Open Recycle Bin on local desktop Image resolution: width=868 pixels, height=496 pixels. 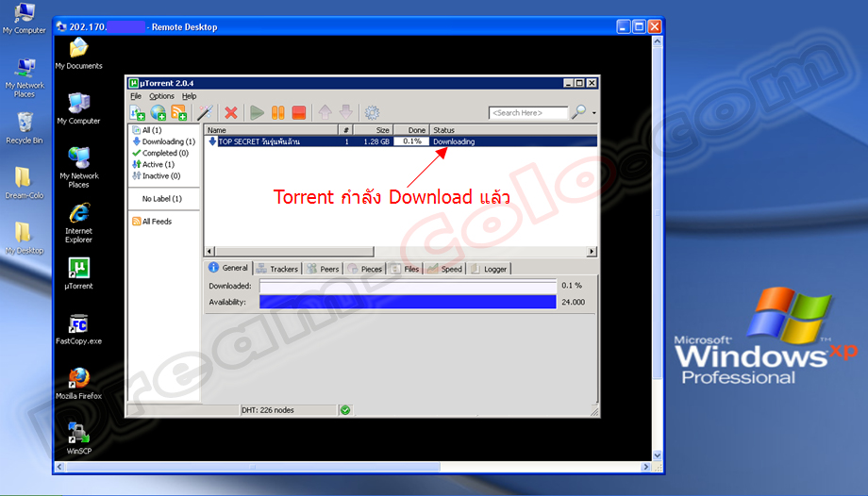pyautogui.click(x=25, y=128)
